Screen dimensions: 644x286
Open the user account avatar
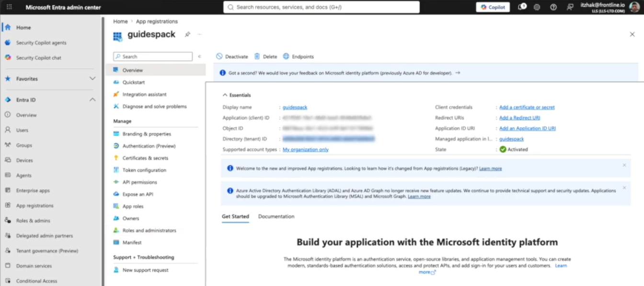634,7
